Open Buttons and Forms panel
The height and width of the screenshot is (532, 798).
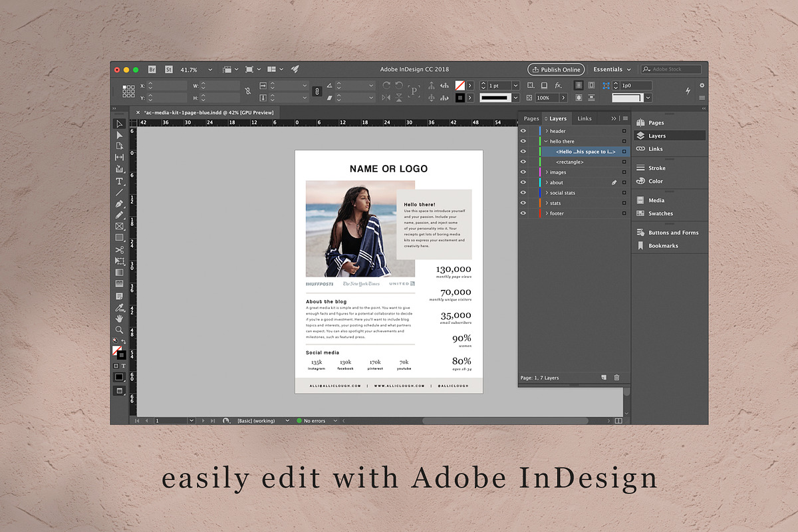(667, 233)
